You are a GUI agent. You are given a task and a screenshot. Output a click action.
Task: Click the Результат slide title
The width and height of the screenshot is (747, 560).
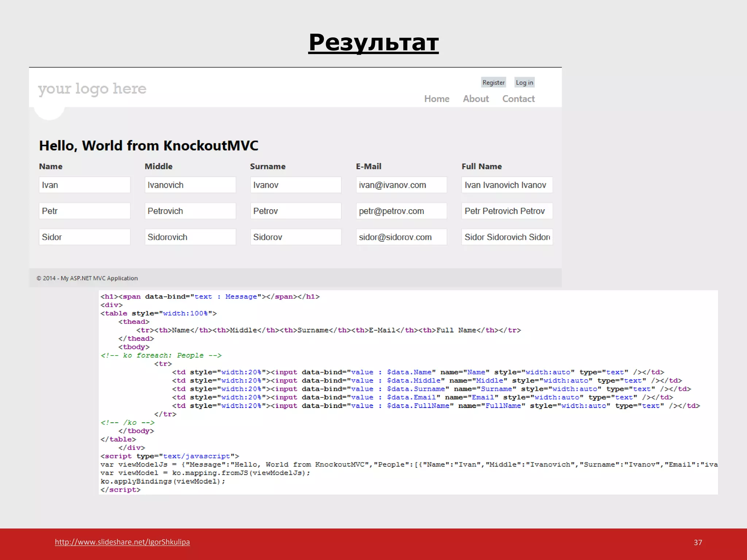tap(373, 42)
